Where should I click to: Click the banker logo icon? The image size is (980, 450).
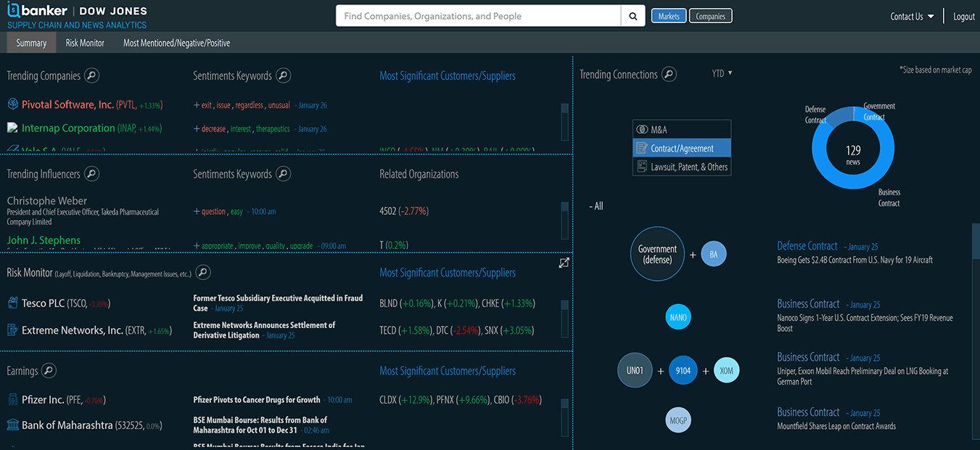(14, 11)
